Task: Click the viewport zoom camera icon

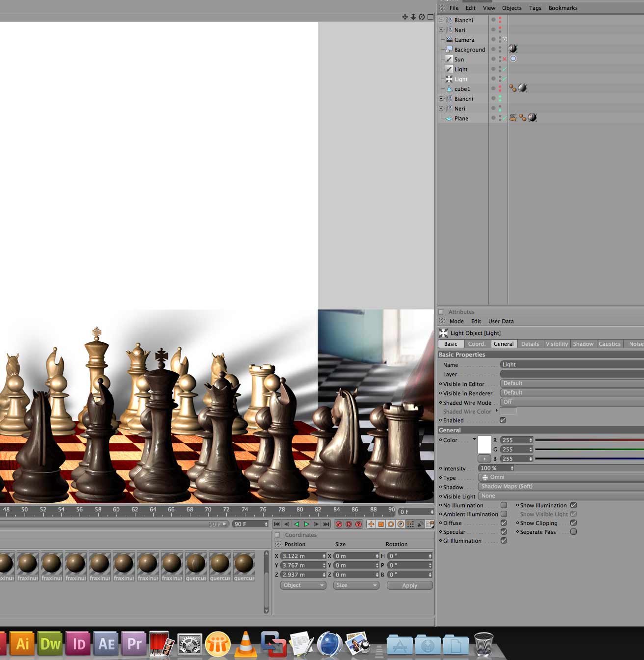Action: point(413,17)
